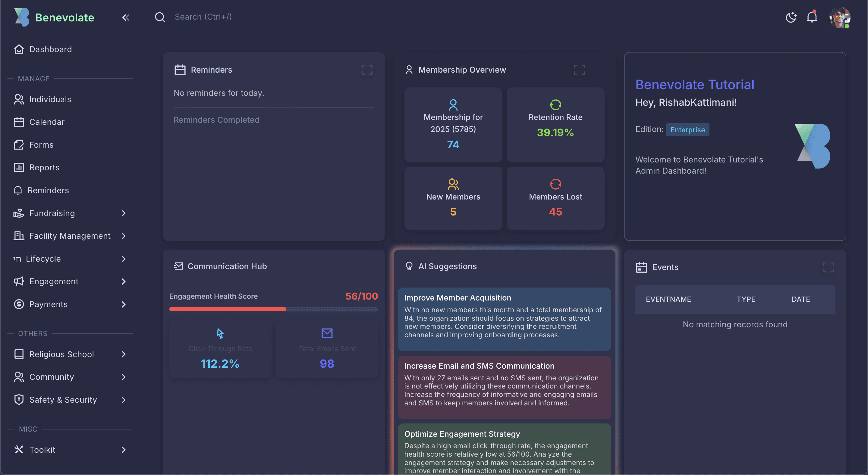This screenshot has height=475, width=868.
Task: Expand the Payments section chevron
Action: (x=123, y=304)
